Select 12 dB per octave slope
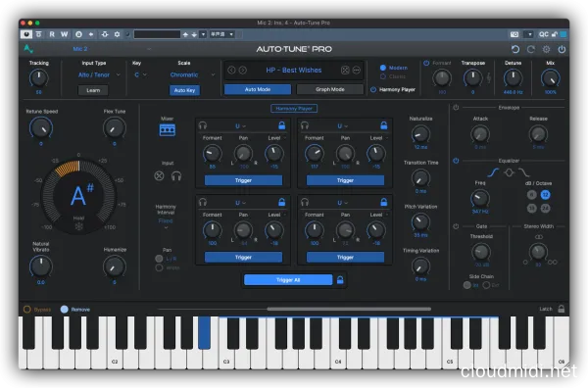 click(x=545, y=195)
